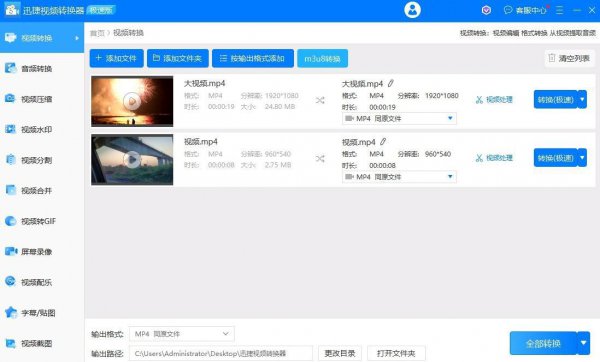The width and height of the screenshot is (600, 362).
Task: Open 客服中心 in the title bar
Action: point(525,10)
